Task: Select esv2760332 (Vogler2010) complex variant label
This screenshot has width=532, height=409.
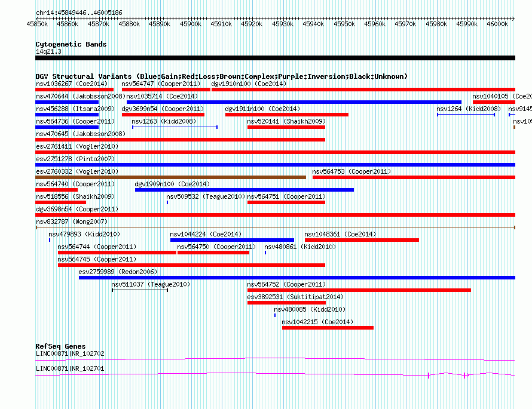Action: point(77,171)
